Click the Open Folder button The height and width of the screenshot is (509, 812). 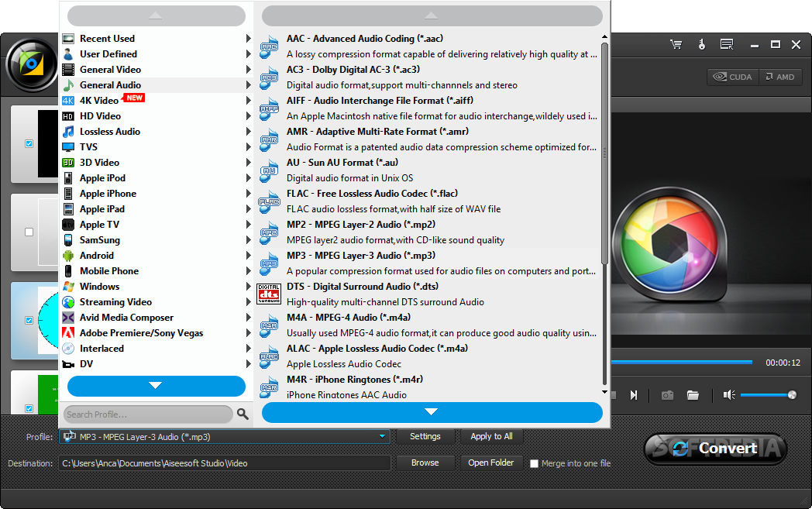coord(491,463)
